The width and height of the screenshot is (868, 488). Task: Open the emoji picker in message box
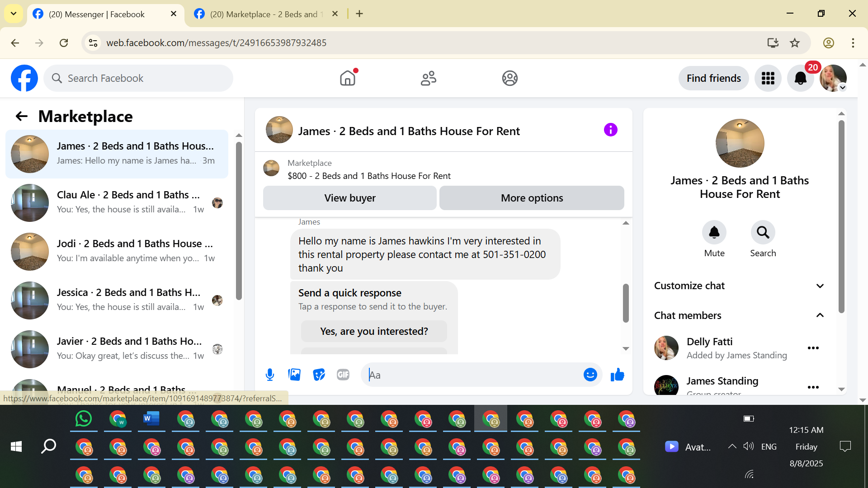590,375
